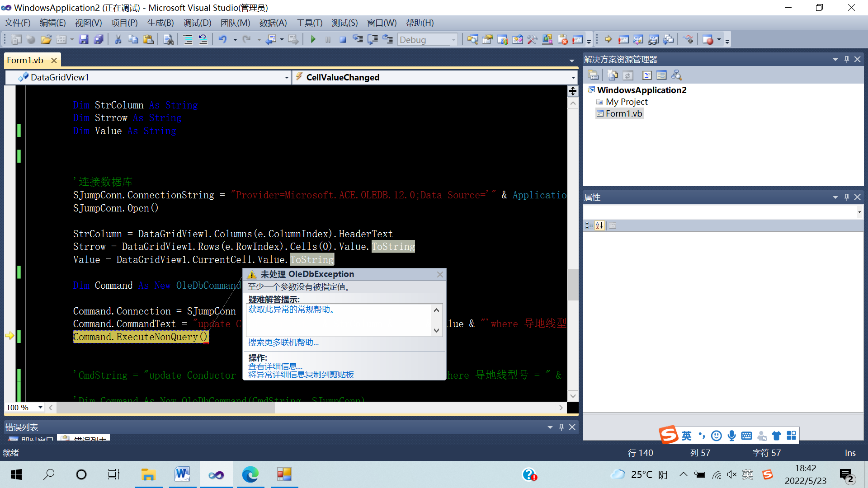Image resolution: width=868 pixels, height=488 pixels.
Task: Click the code editor horizontal scrollbar thumb
Action: pyautogui.click(x=165, y=408)
